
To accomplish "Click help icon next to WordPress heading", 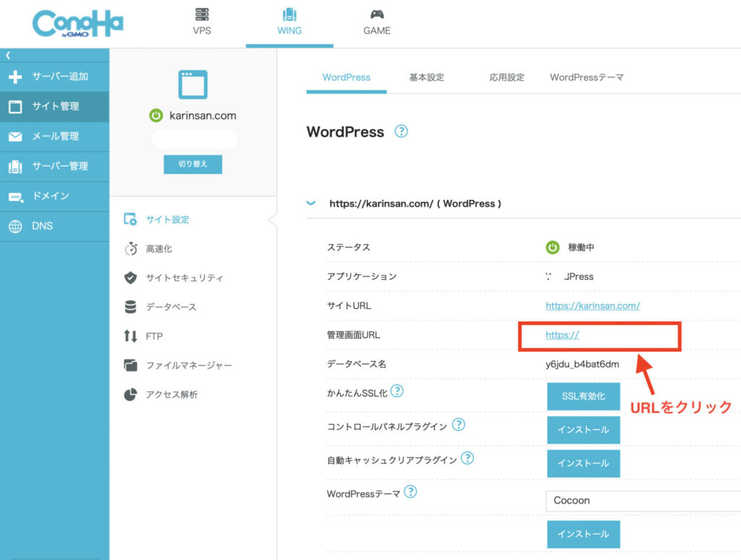I will [x=401, y=131].
